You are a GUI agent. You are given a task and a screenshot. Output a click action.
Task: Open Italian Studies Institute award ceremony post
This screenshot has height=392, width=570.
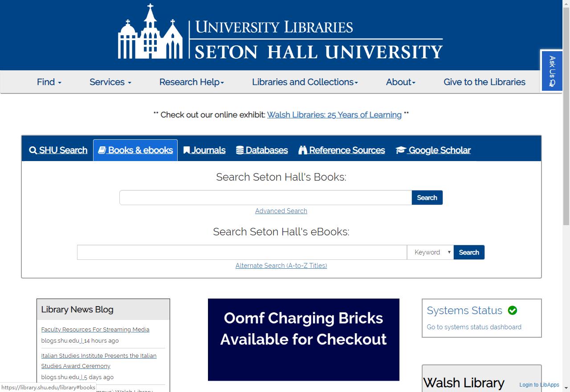click(99, 361)
